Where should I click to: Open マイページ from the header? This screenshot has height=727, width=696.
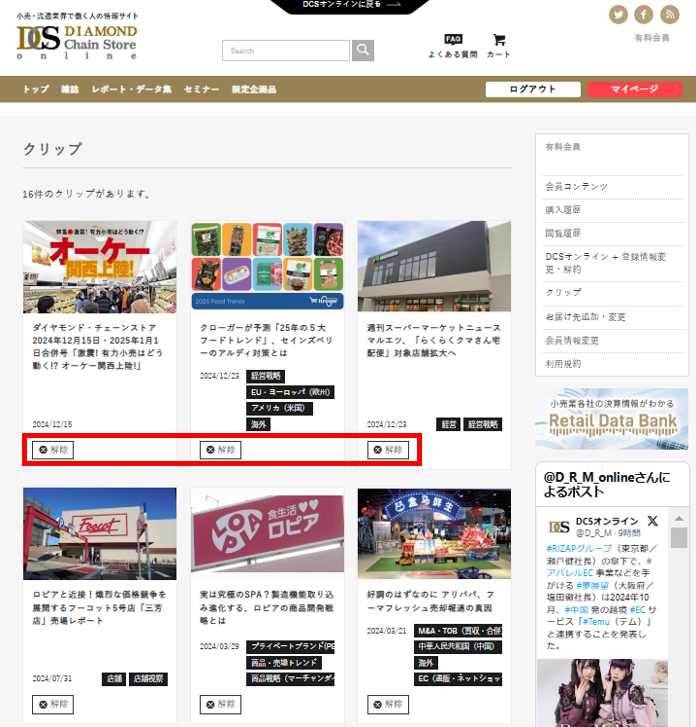(635, 89)
